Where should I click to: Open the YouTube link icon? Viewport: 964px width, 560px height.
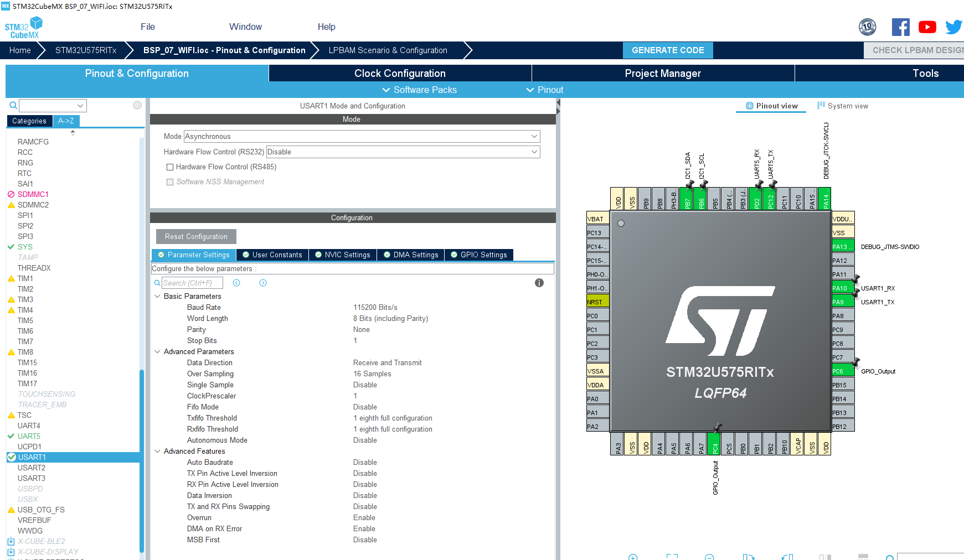click(927, 27)
